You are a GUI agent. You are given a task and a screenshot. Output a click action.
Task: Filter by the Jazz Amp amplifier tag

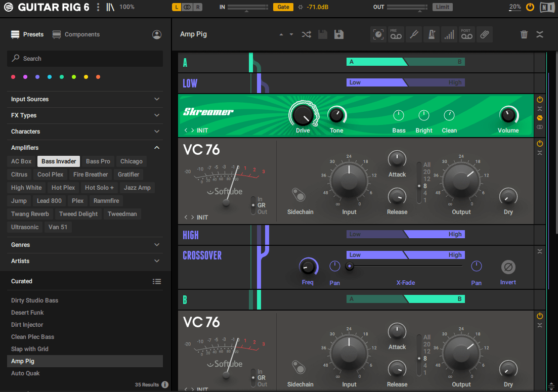coord(137,188)
